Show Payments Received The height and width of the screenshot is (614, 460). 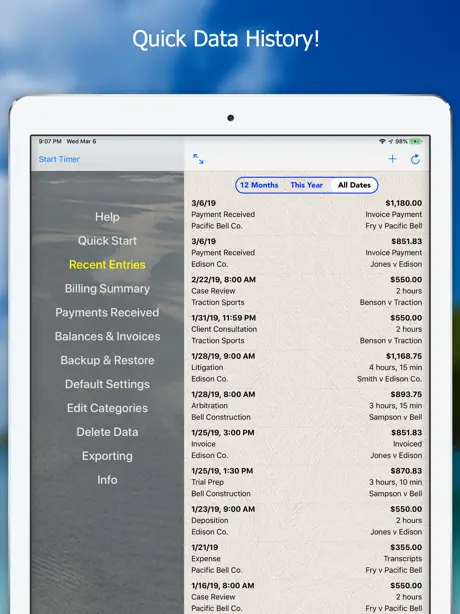click(107, 312)
